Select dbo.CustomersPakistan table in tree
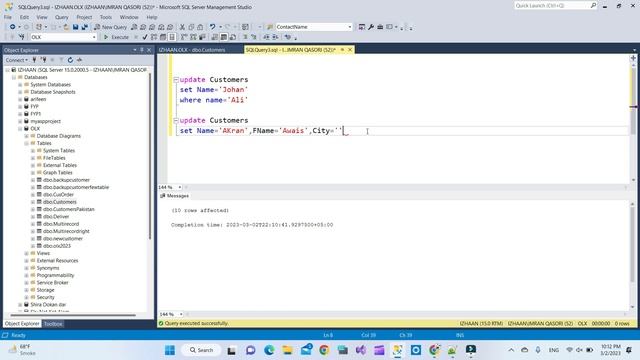This screenshot has height=360, width=640. (x=69, y=209)
